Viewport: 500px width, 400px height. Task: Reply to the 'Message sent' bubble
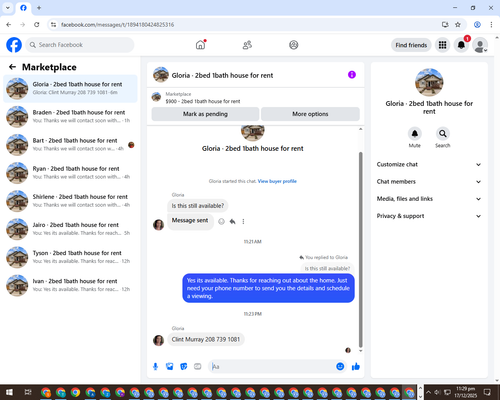(x=232, y=221)
